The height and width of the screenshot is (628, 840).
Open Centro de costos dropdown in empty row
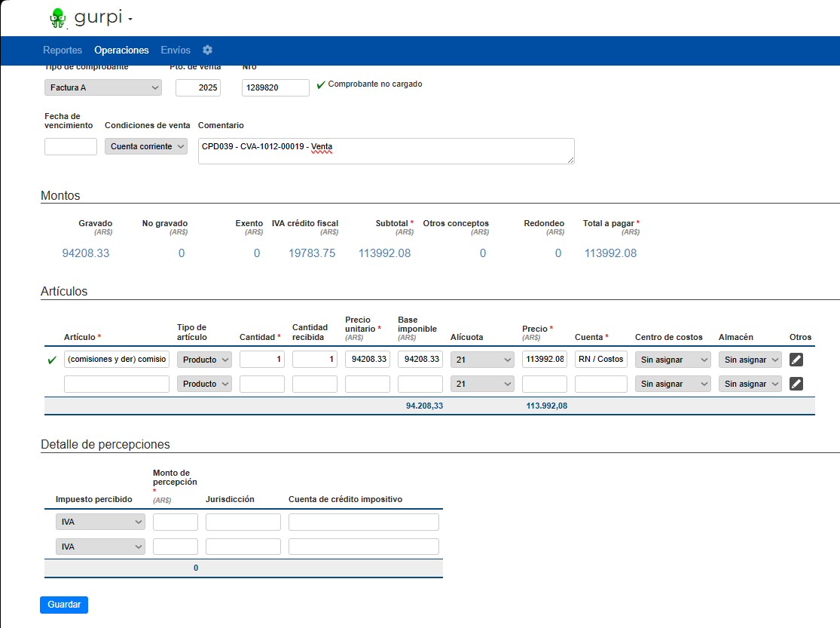point(673,384)
